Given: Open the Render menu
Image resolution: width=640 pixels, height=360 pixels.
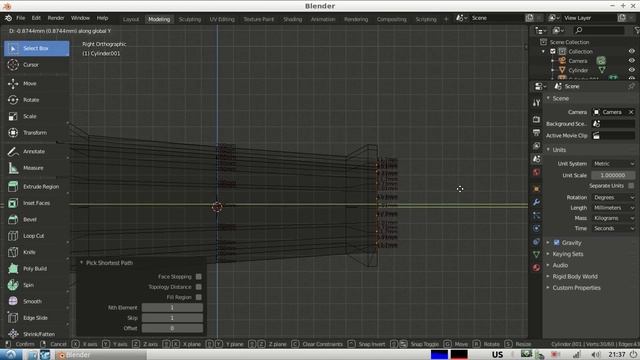Looking at the screenshot, I should [56, 18].
